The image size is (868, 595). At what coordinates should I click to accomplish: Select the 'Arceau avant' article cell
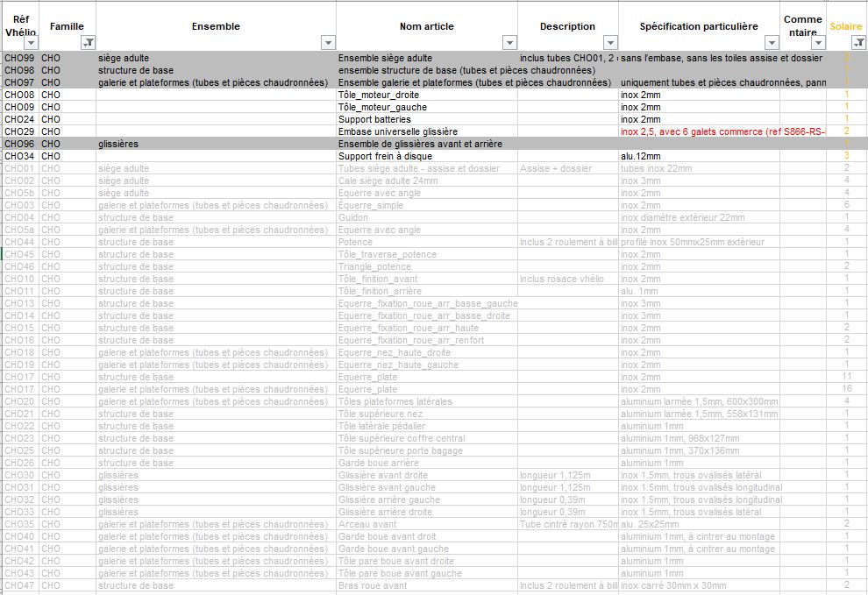pos(427,524)
